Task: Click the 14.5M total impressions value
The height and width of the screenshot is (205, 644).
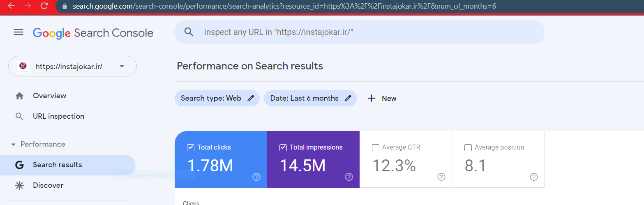Action: coord(303,166)
